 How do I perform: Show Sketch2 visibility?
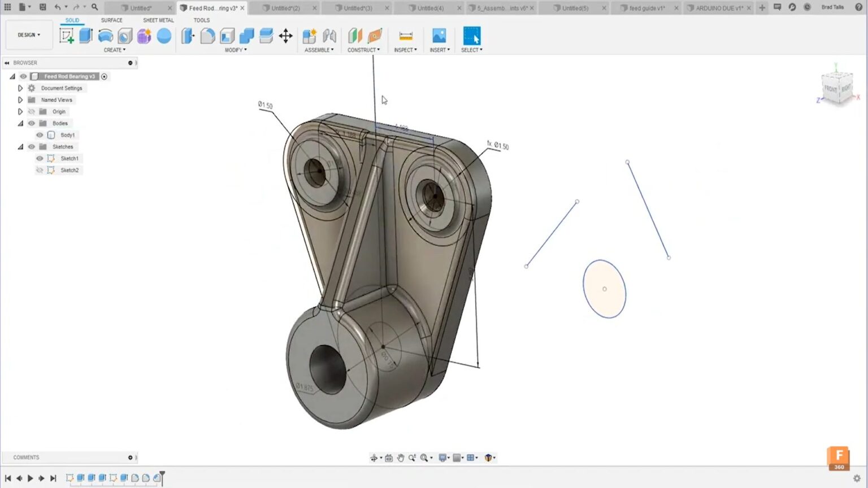(x=39, y=170)
